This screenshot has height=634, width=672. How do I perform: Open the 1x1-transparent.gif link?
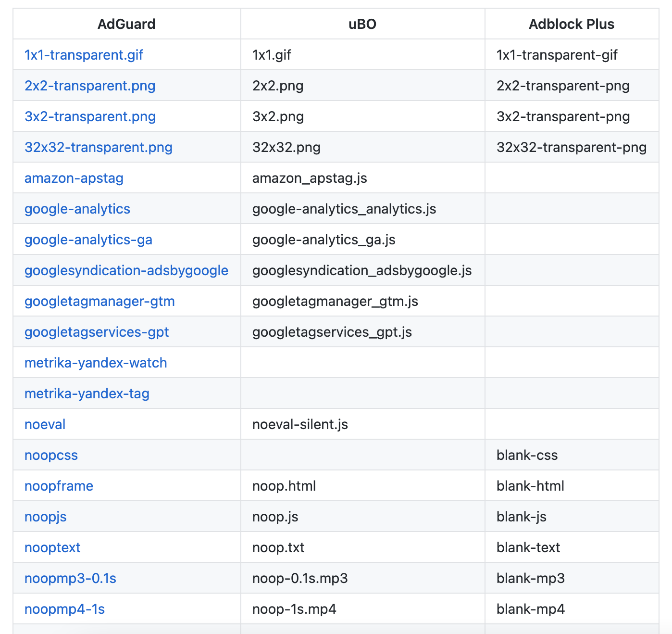point(83,55)
